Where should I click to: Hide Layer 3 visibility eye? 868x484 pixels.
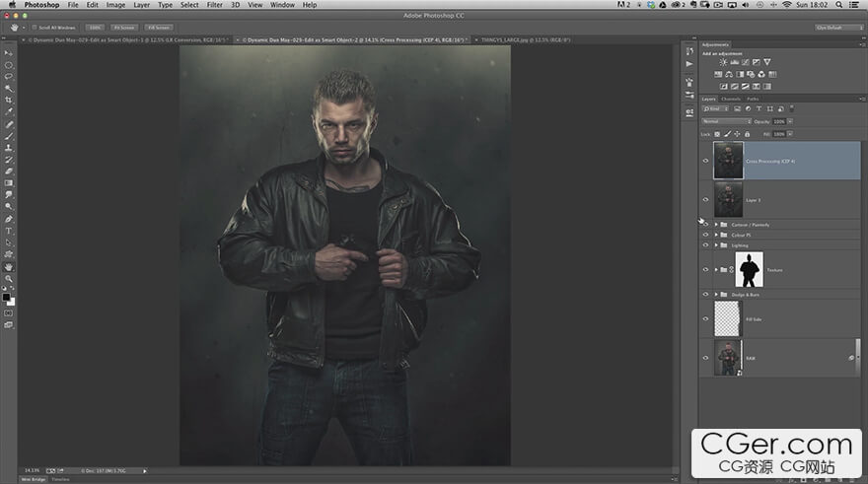click(x=705, y=200)
